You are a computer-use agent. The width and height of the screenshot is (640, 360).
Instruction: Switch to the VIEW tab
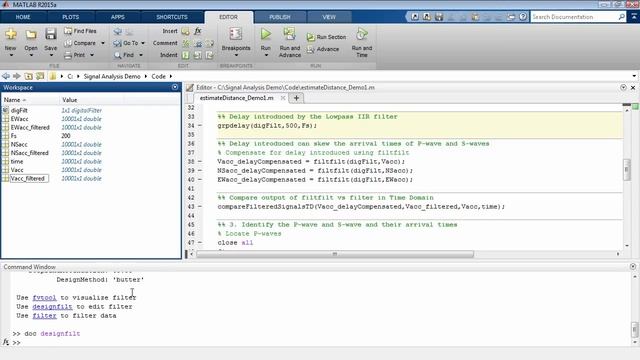pos(329,17)
